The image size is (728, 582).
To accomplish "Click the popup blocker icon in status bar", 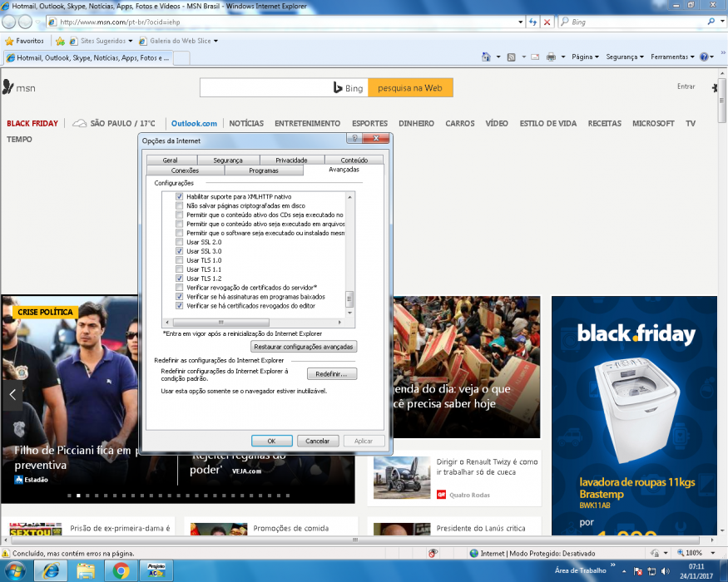I will [x=433, y=553].
